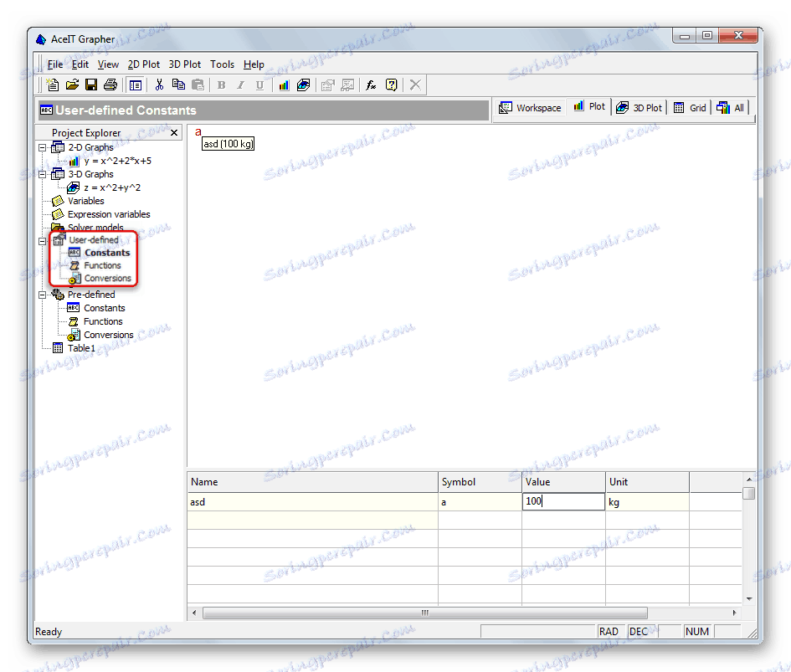Click the Symbol column header
The image size is (791, 672).
(480, 482)
